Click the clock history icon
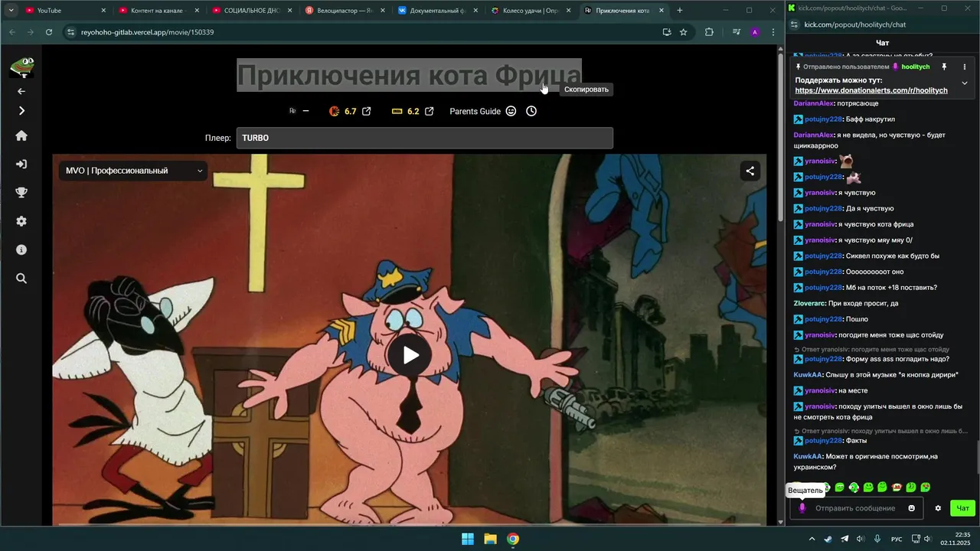The height and width of the screenshot is (551, 980). point(531,111)
